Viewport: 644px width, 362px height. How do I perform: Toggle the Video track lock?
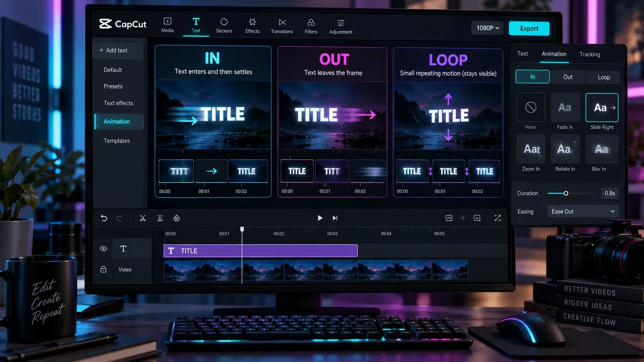[103, 269]
